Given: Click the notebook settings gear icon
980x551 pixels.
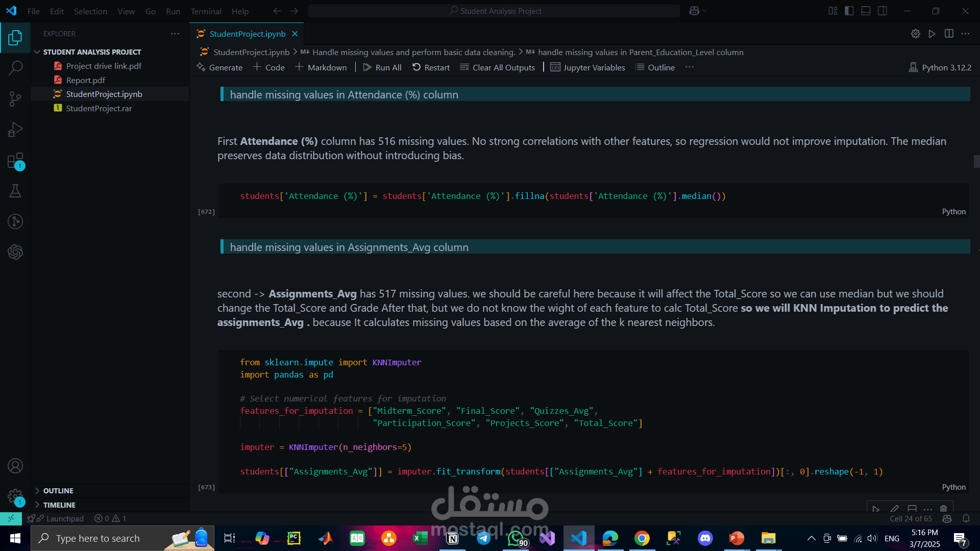Looking at the screenshot, I should point(915,34).
